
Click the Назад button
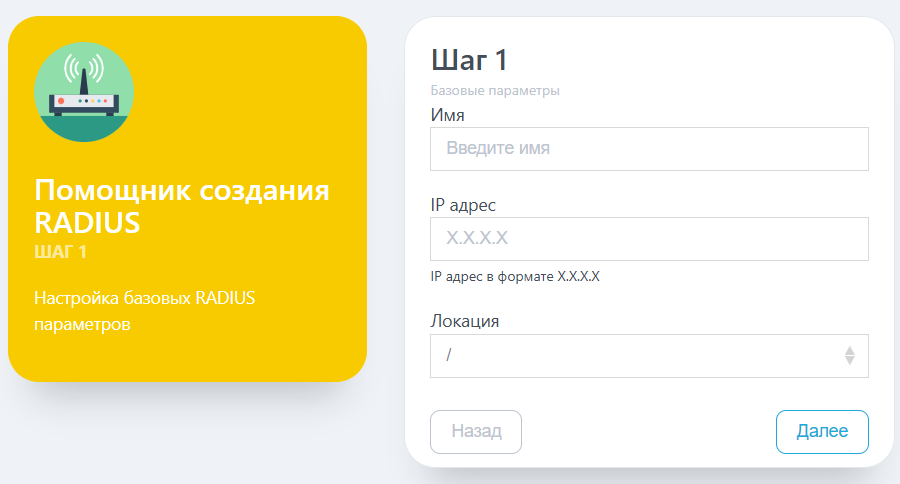point(476,432)
